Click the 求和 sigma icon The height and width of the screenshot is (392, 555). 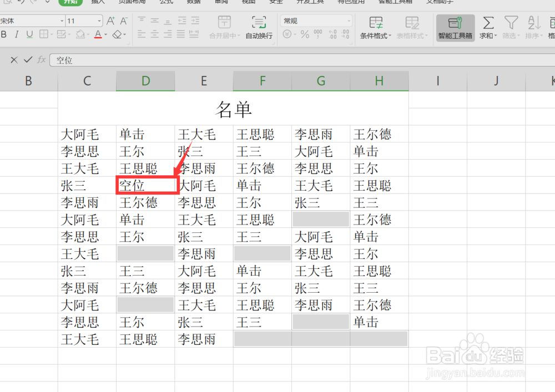click(488, 23)
